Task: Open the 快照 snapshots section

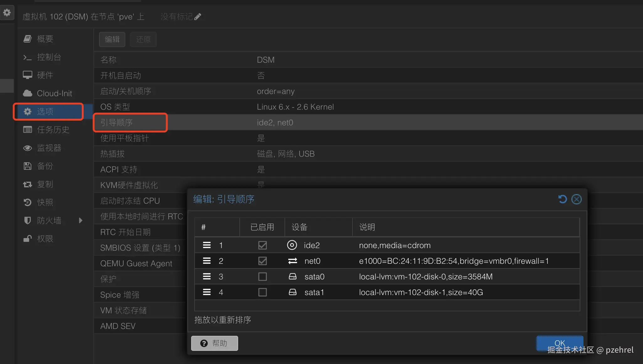Action: [45, 202]
